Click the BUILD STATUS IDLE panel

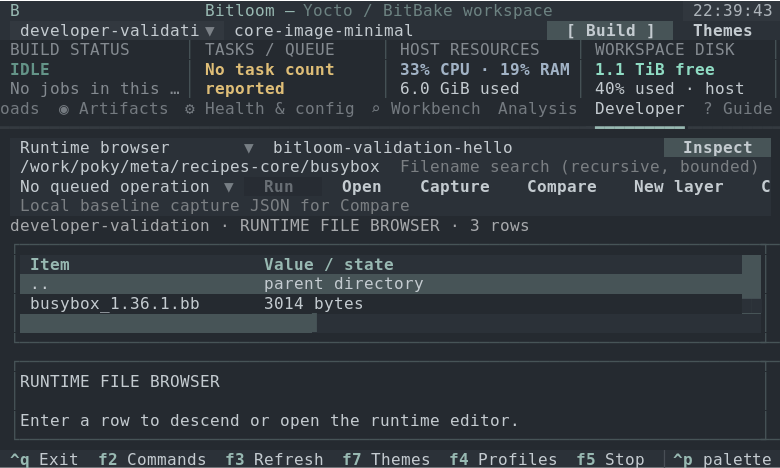click(x=95, y=69)
